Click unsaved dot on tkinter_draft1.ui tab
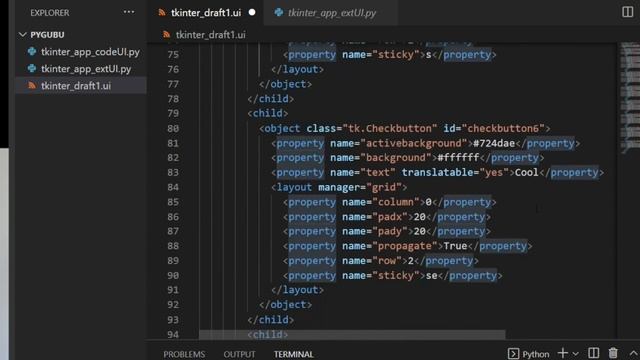This screenshot has height=360, width=640. click(252, 12)
